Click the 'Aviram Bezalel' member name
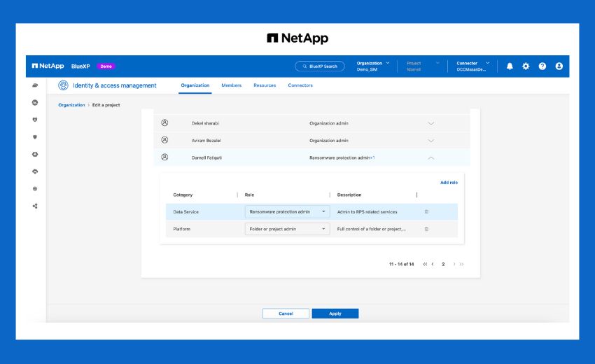Screen dimensions: 595x364 click(x=206, y=141)
